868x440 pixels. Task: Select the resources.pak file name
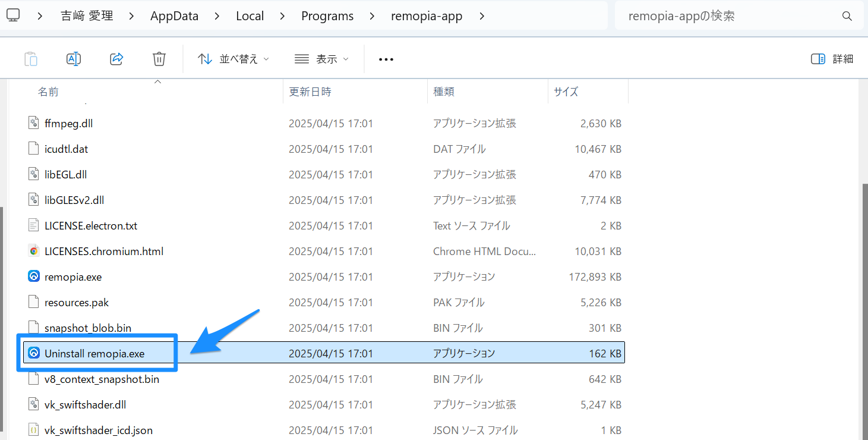pyautogui.click(x=77, y=303)
